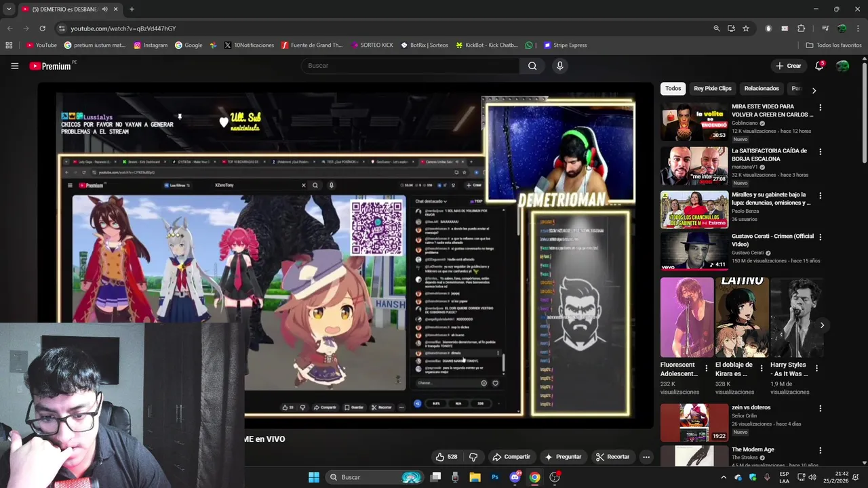This screenshot has height=488, width=868.
Task: Open taskbar volume speaker icon
Action: pyautogui.click(x=812, y=477)
